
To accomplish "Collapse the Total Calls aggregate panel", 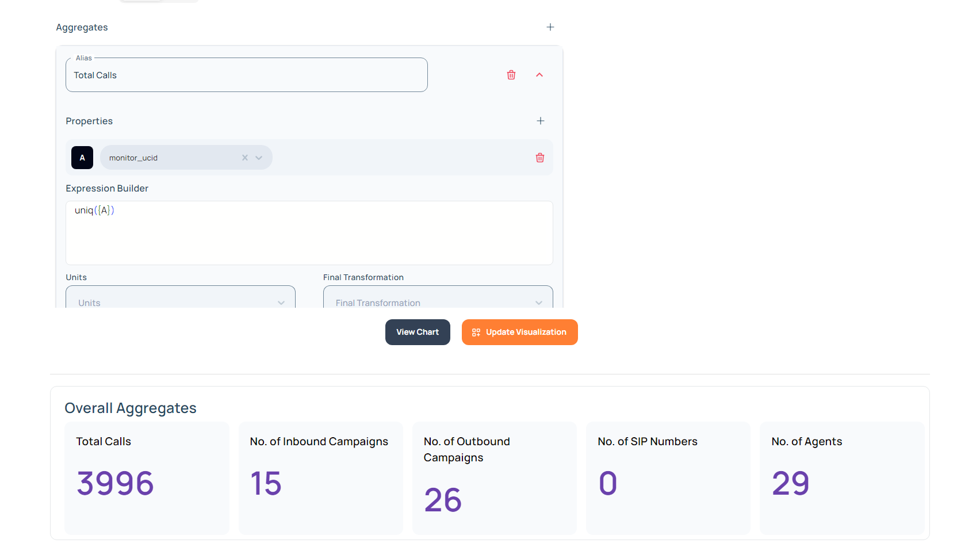I will 539,75.
